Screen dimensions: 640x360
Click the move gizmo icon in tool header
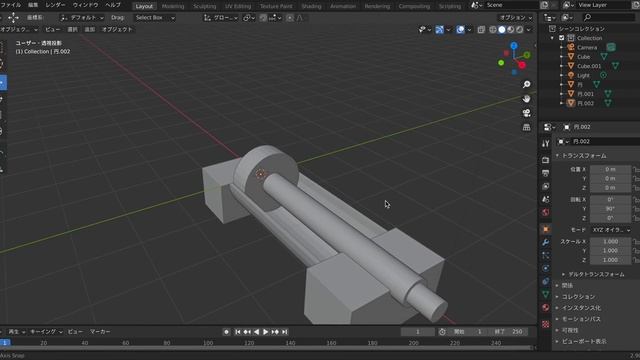tap(13, 18)
